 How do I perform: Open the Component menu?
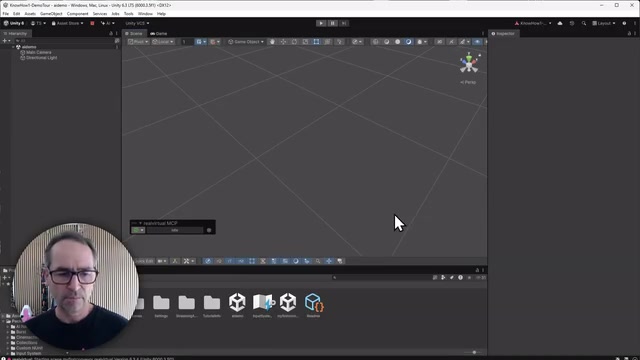78,13
